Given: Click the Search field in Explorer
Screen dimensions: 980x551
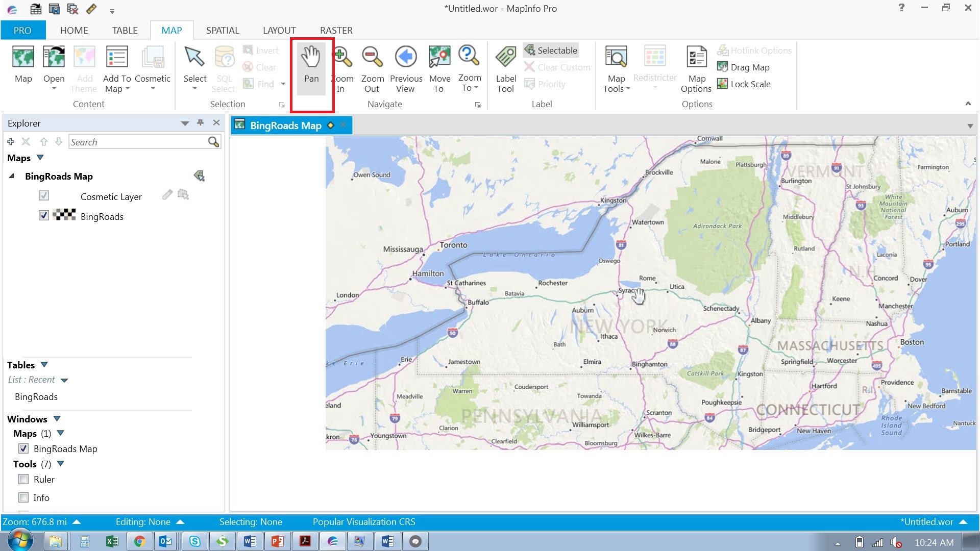Looking at the screenshot, I should pyautogui.click(x=138, y=142).
